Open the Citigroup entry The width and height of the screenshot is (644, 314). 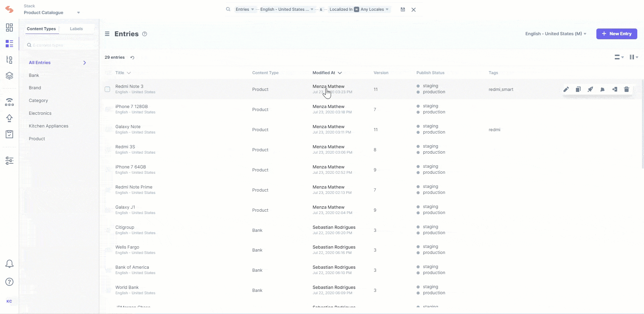125,227
